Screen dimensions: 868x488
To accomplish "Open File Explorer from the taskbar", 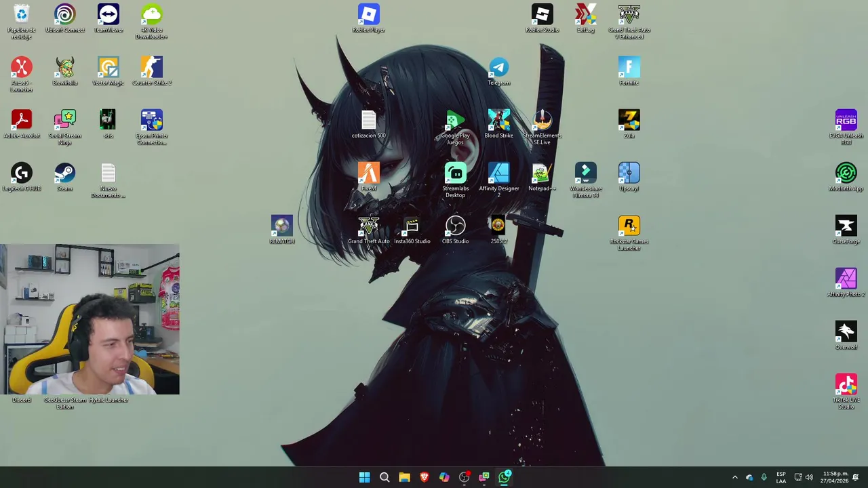I will (x=404, y=477).
